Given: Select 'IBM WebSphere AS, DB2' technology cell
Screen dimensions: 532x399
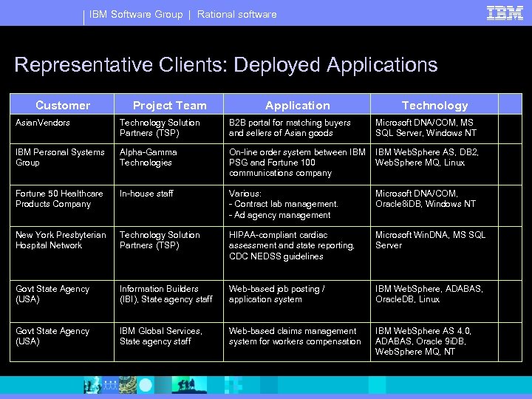Looking at the screenshot, I should pyautogui.click(x=434, y=165).
